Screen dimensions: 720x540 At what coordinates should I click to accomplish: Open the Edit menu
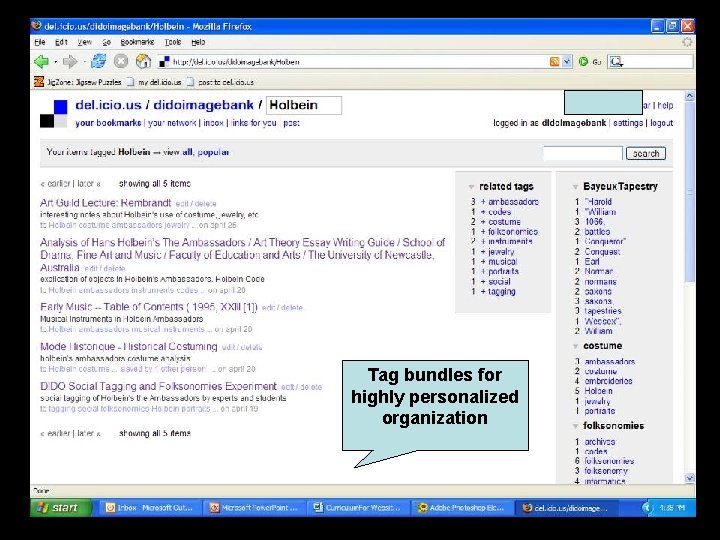point(61,42)
